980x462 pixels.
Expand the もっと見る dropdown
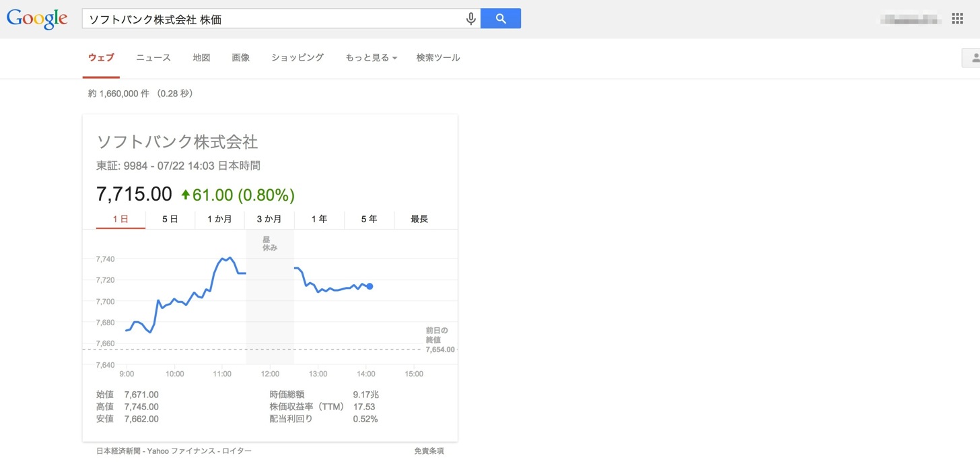coord(371,58)
